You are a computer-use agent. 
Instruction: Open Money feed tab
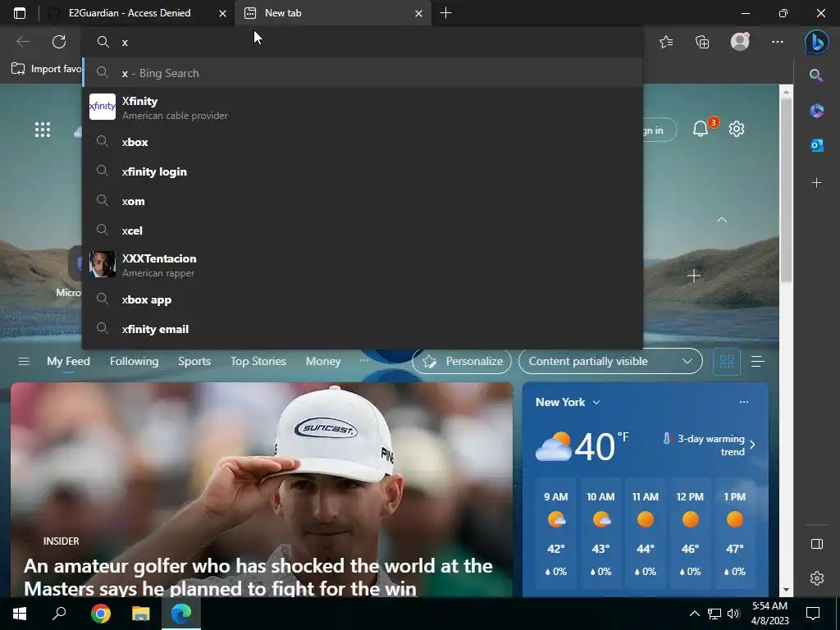point(323,361)
